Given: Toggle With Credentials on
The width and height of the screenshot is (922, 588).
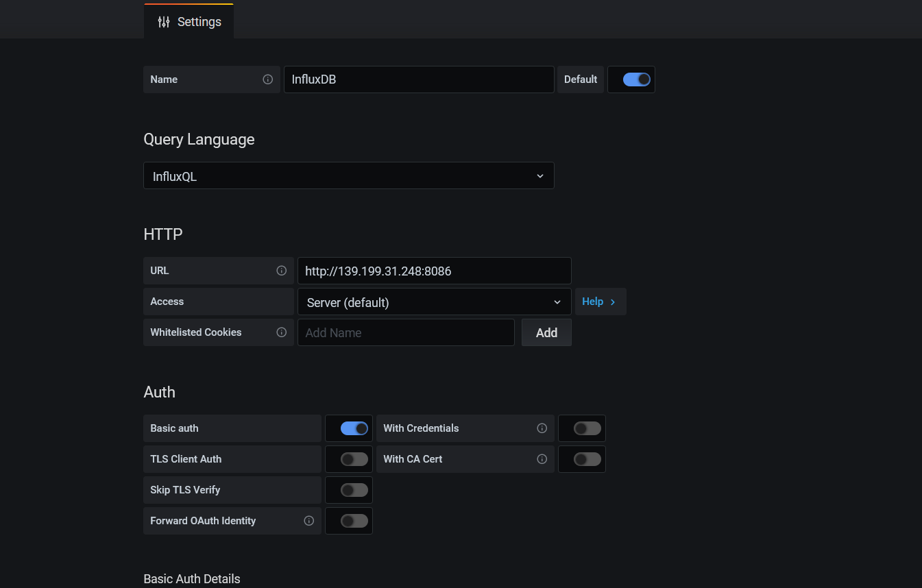Looking at the screenshot, I should (x=581, y=428).
